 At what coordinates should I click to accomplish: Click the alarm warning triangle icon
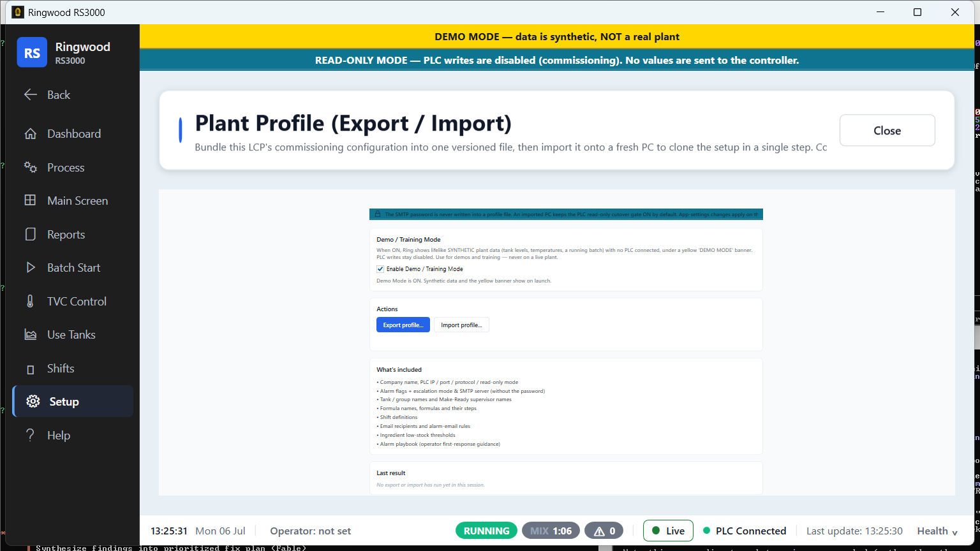point(599,531)
